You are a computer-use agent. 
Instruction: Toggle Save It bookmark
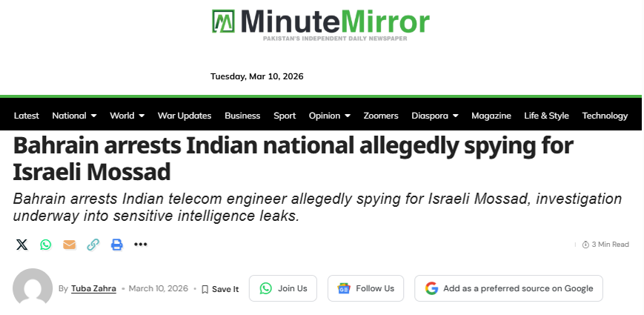coord(220,289)
